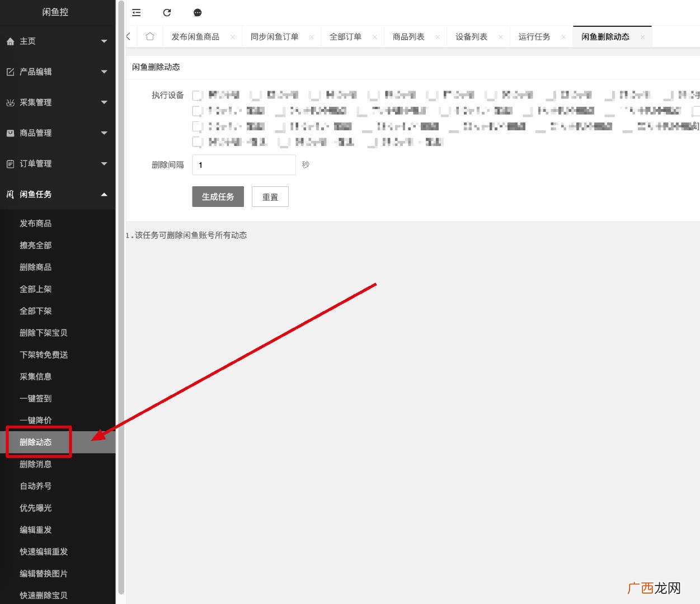This screenshot has width=700, height=604.
Task: Switch to the 运行任务 tab
Action: [534, 37]
